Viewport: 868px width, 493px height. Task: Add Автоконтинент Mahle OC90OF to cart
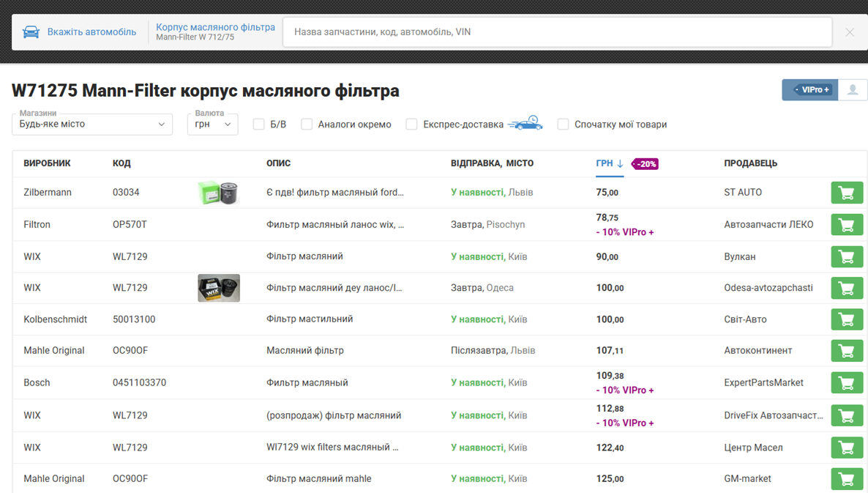pos(847,351)
